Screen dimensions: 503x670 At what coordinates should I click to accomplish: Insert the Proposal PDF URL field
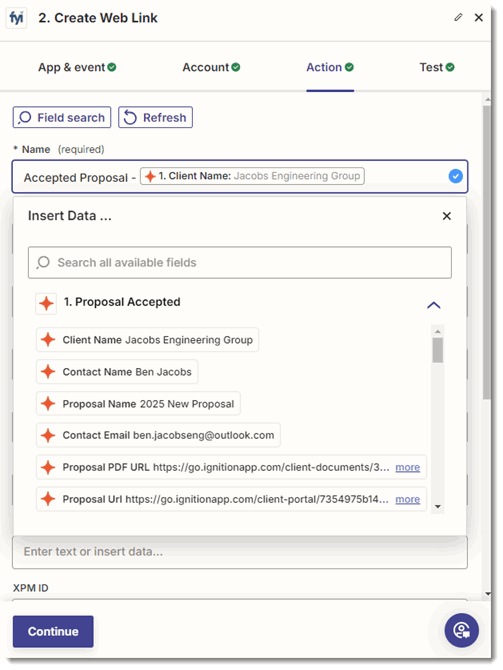click(x=231, y=467)
